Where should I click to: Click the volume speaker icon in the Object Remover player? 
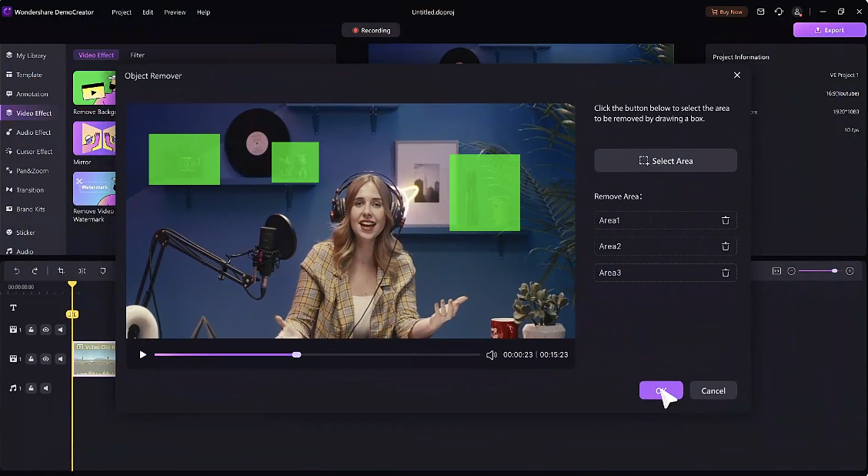(491, 354)
